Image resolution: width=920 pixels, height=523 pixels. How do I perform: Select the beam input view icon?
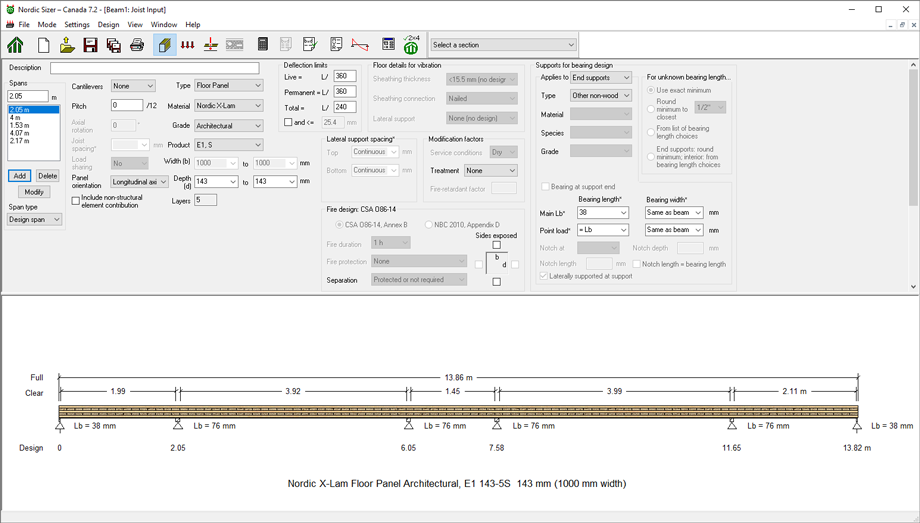point(165,45)
